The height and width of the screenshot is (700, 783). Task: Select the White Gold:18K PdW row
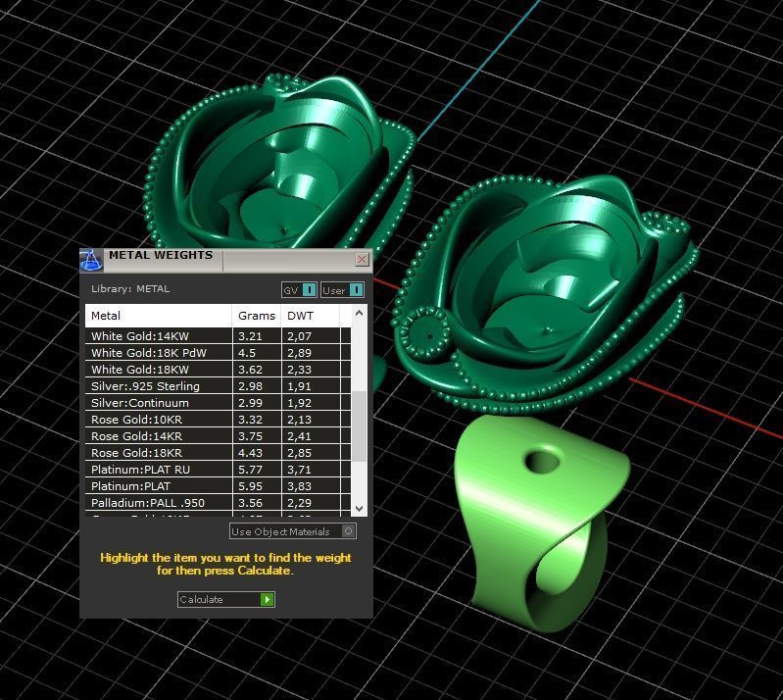(219, 353)
